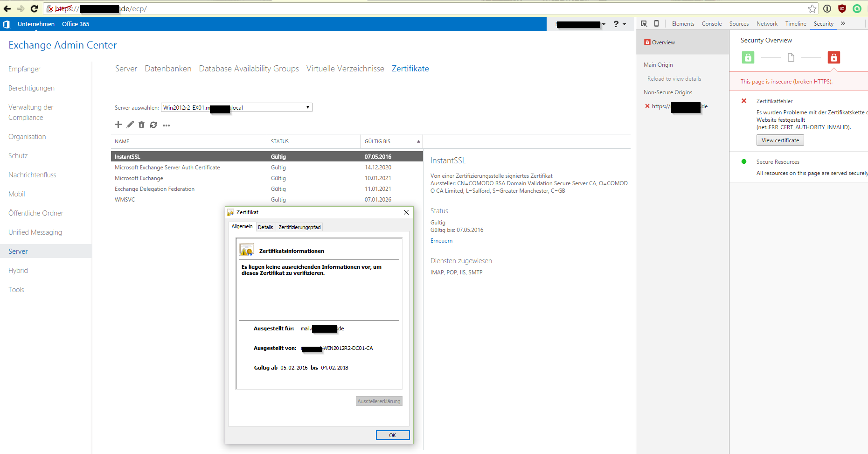This screenshot has height=454, width=868.
Task: Open the Elements tab in DevTools
Action: [x=683, y=24]
